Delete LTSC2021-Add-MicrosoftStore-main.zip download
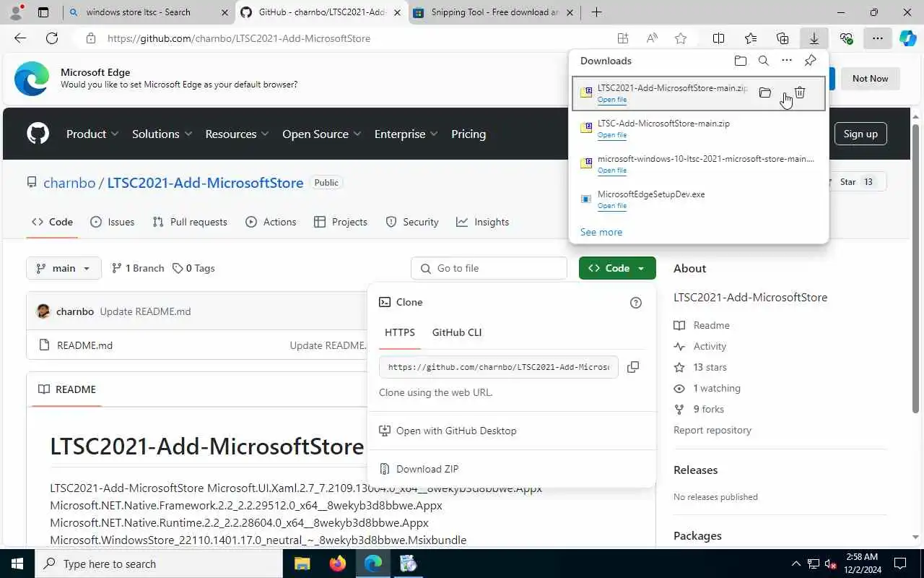The width and height of the screenshot is (924, 578). coord(800,92)
